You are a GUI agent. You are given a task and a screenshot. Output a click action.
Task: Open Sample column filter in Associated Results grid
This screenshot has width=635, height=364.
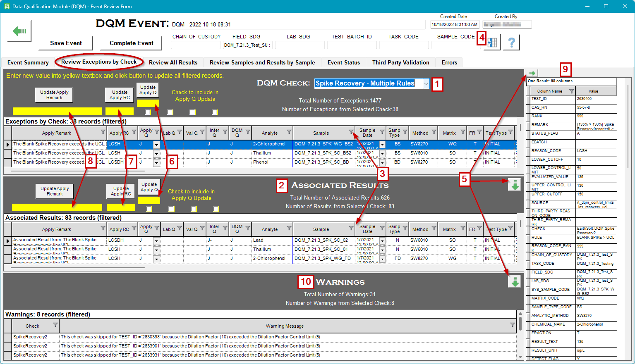(351, 228)
